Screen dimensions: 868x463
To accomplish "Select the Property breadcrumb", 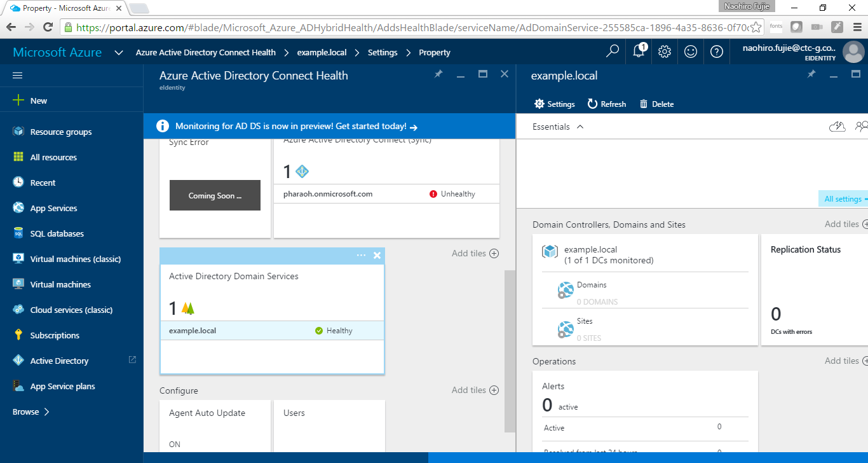I will click(435, 53).
